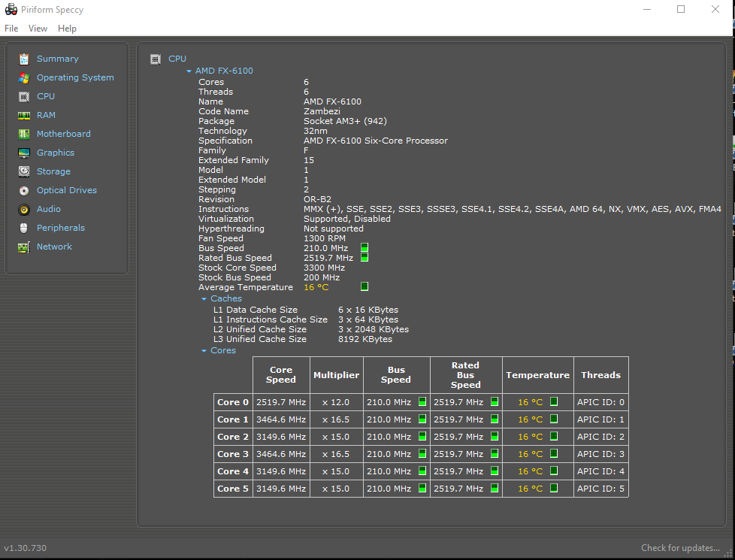Viewport: 735px width, 560px height.
Task: Select the Zambezi code name value
Action: (x=322, y=111)
